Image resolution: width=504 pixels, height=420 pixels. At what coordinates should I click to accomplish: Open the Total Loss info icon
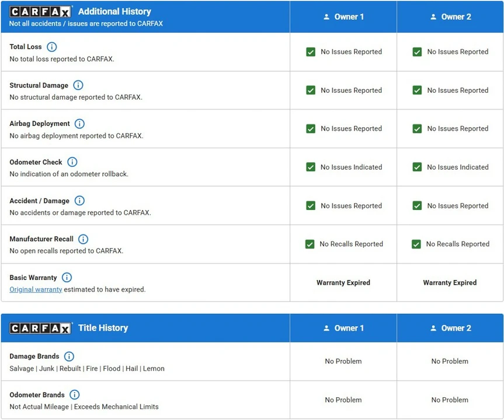tap(52, 47)
